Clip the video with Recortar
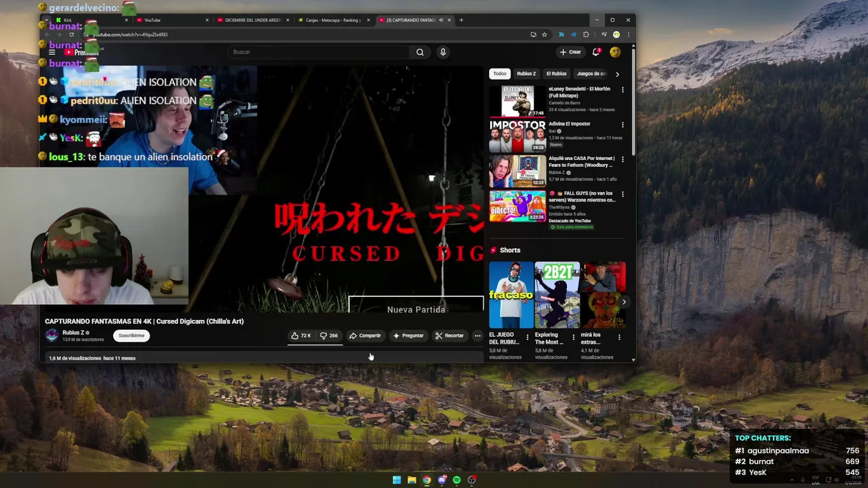The width and height of the screenshot is (868, 488). [450, 335]
